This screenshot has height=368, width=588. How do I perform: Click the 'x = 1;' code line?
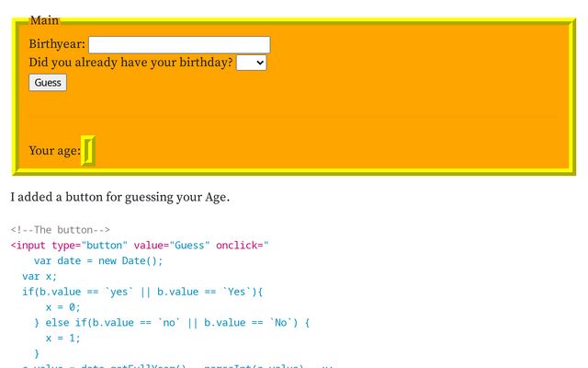coord(62,338)
